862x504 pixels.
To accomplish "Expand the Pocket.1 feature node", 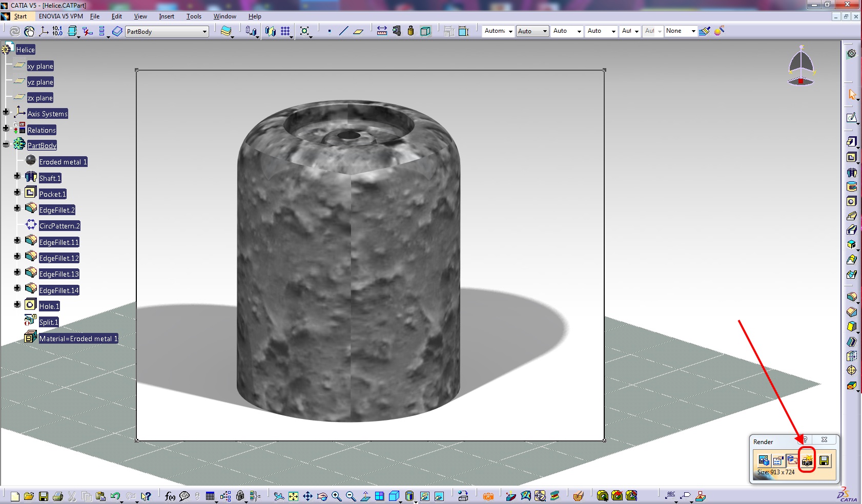I will 17,192.
